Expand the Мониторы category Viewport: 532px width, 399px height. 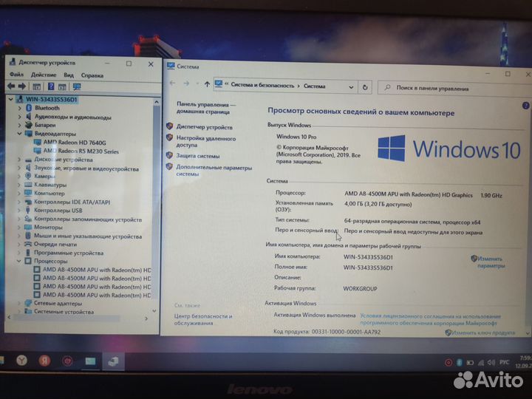(19, 228)
